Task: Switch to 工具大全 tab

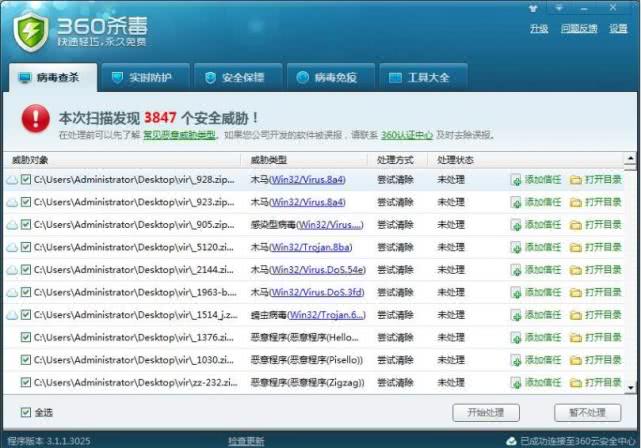Action: 423,77
